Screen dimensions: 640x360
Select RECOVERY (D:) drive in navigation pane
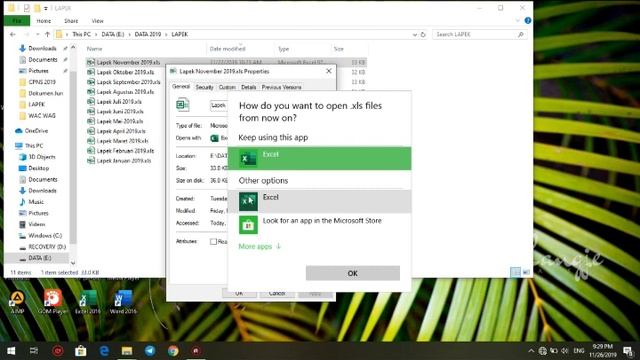(47, 247)
